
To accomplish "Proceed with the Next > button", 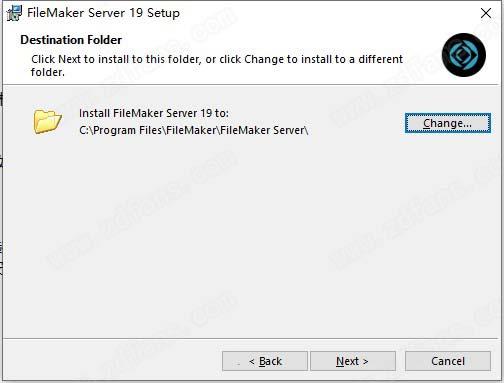I will pyautogui.click(x=353, y=361).
